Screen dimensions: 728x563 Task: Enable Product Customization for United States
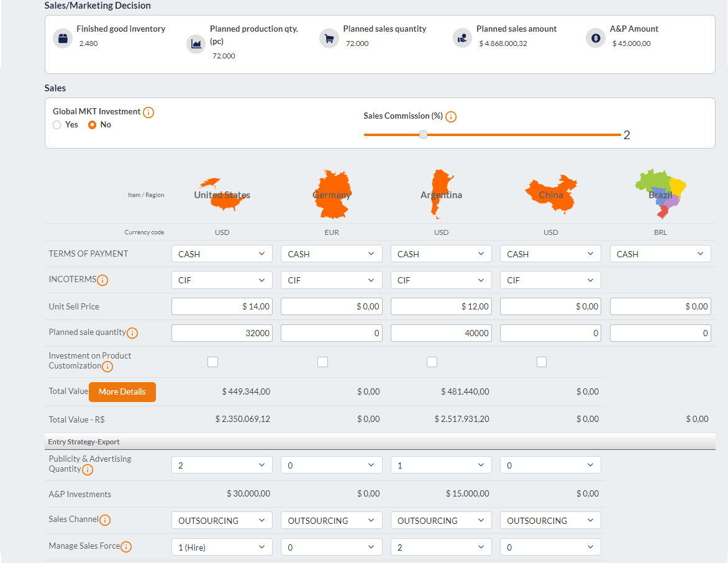(213, 362)
